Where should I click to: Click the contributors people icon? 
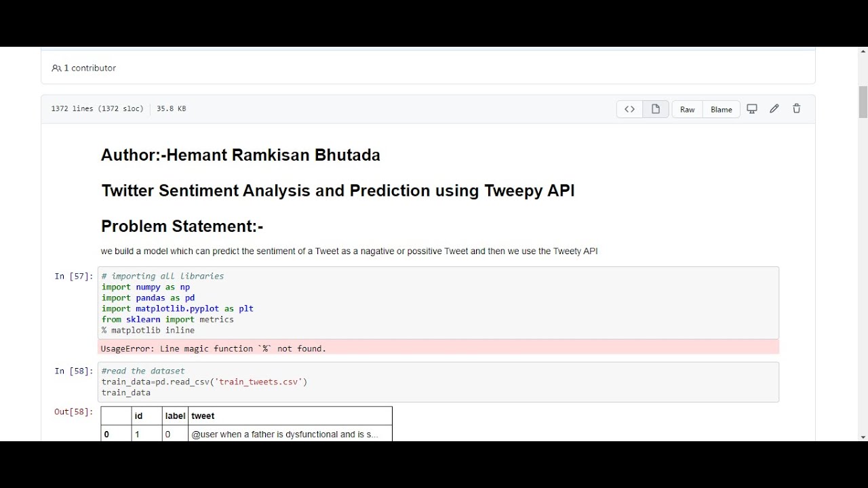point(56,68)
